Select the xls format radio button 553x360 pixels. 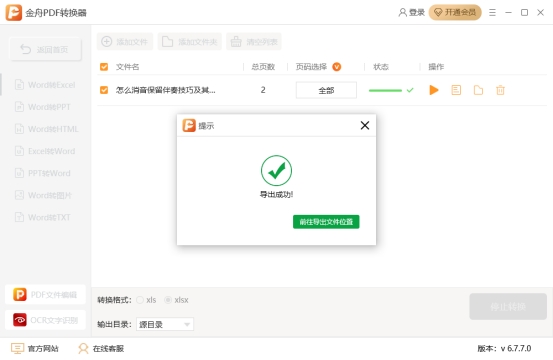click(140, 300)
